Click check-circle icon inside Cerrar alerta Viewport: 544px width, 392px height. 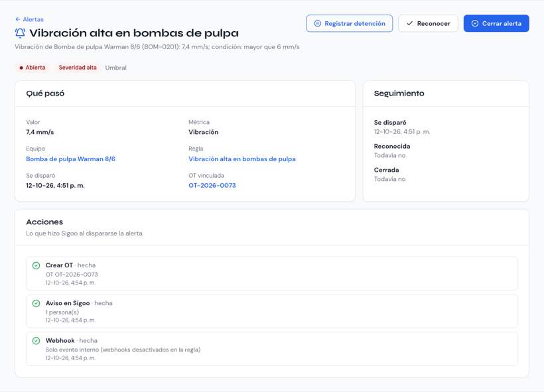[x=475, y=23]
